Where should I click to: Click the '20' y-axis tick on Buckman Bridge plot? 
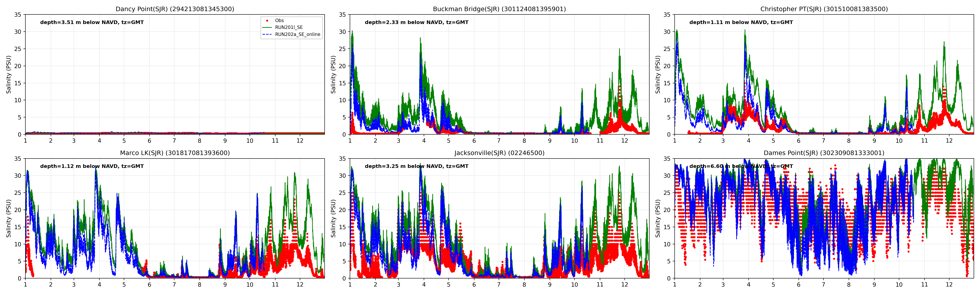342,66
